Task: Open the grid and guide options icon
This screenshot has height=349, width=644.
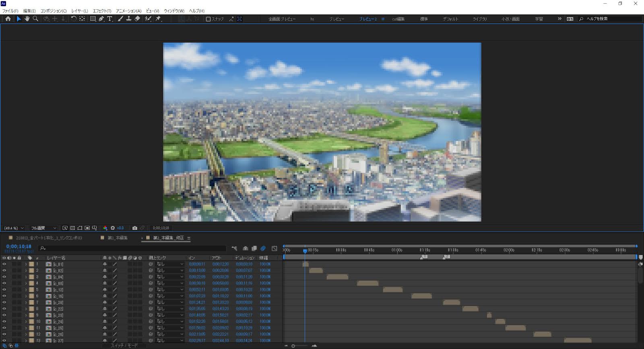Action: click(94, 228)
